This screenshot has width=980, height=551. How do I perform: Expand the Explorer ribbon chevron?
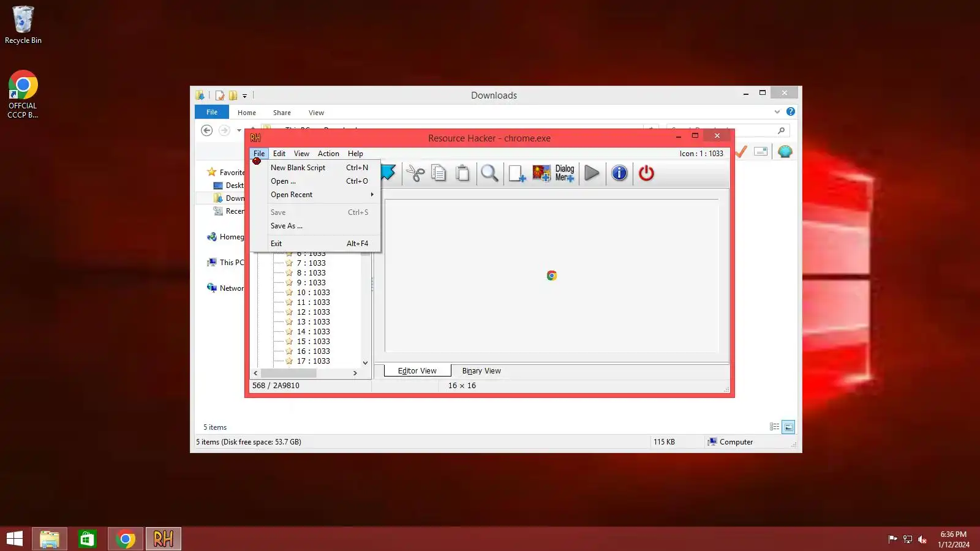(777, 111)
